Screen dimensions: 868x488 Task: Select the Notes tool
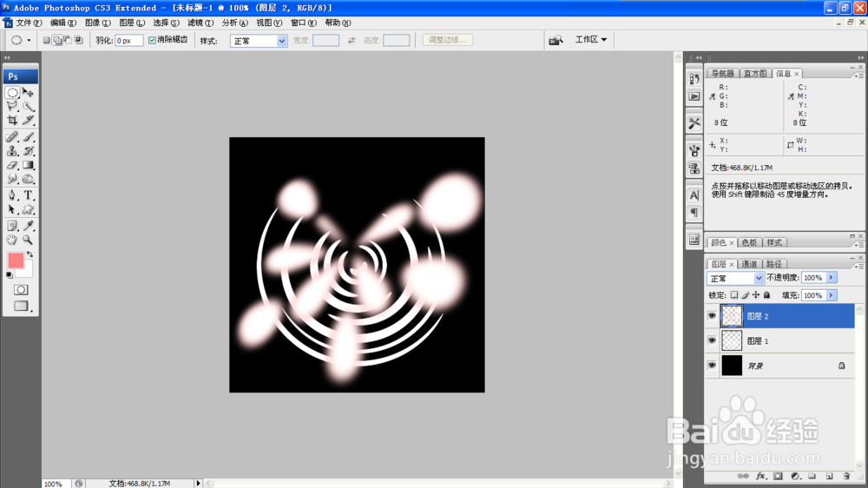(12, 226)
